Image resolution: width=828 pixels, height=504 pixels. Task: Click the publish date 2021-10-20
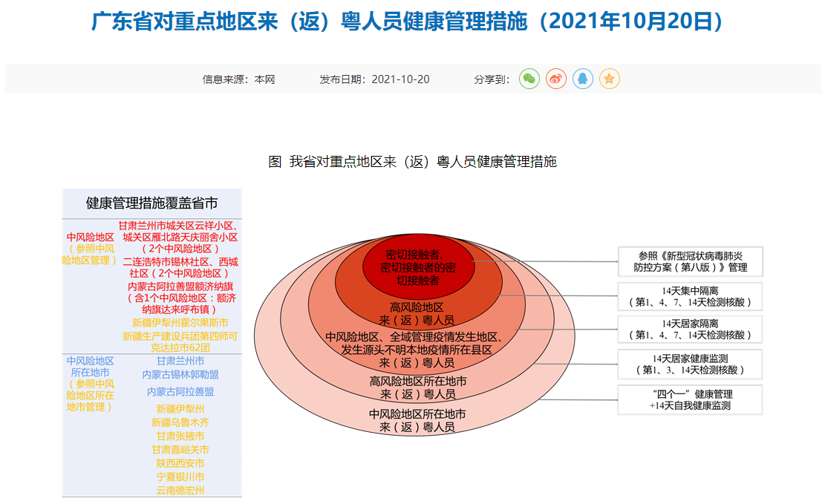point(374,79)
